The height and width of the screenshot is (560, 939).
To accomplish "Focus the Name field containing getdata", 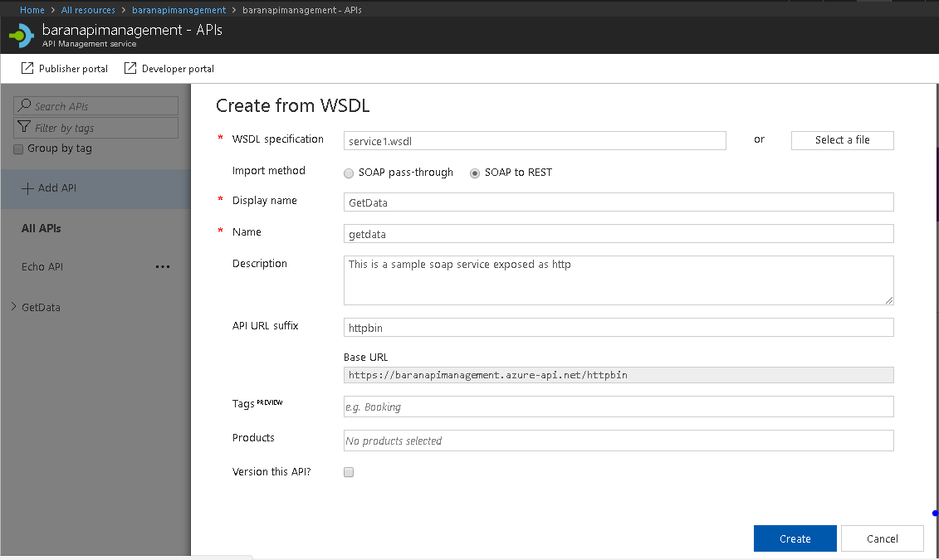I will 619,234.
